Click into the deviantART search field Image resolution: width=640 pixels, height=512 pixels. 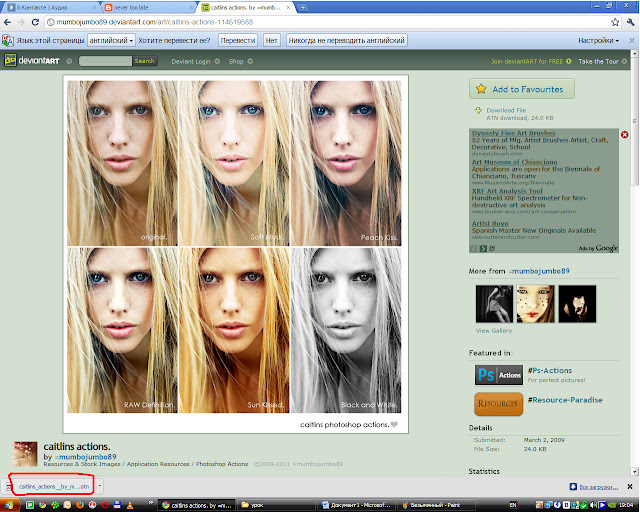pos(105,61)
